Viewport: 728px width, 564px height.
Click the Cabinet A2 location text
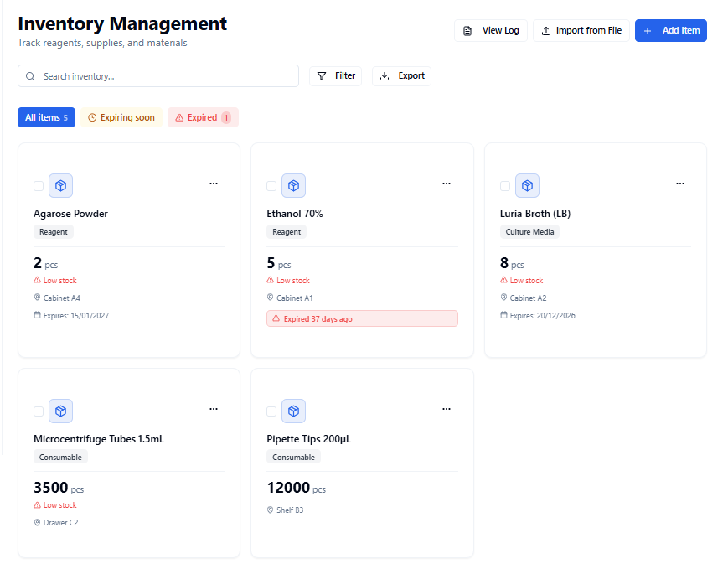529,298
